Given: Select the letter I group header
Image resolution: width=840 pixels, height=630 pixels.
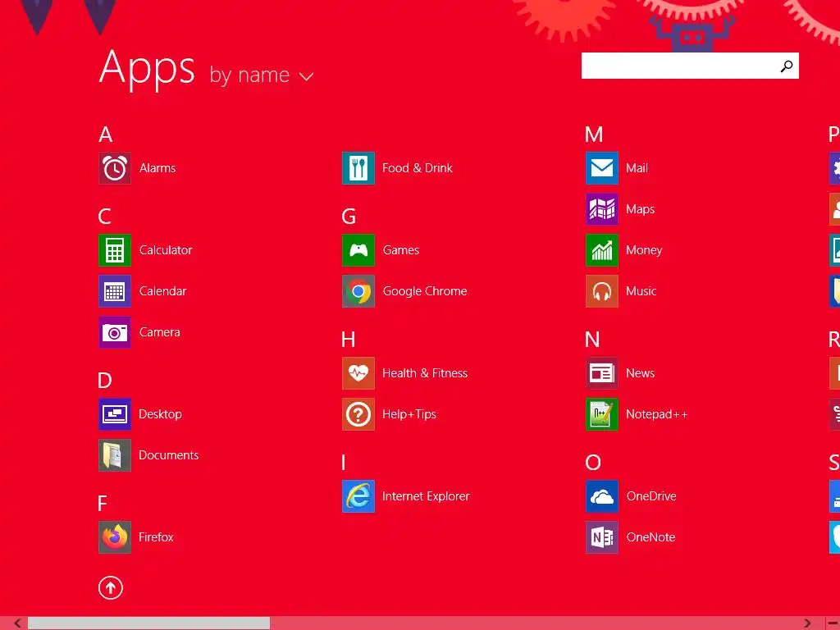Looking at the screenshot, I should coord(344,463).
